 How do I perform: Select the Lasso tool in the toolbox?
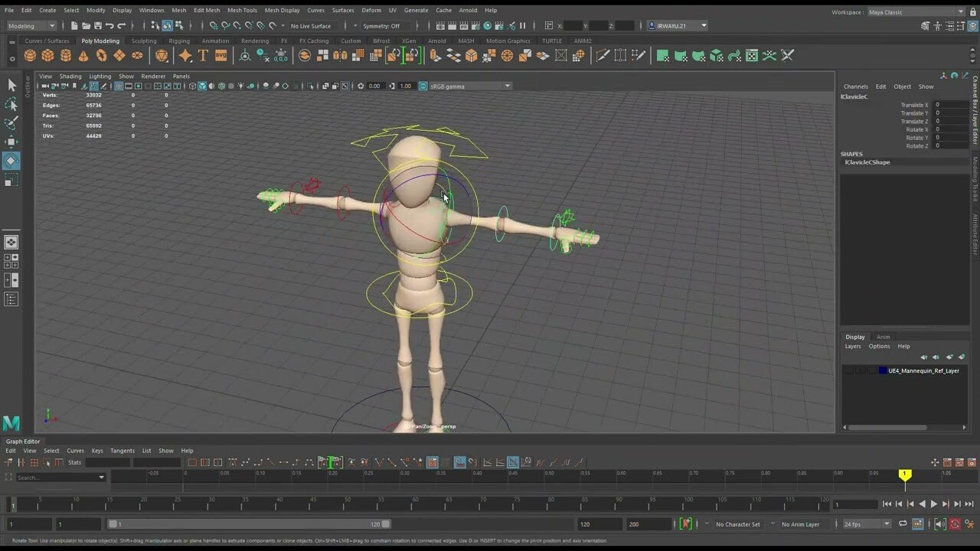[11, 104]
